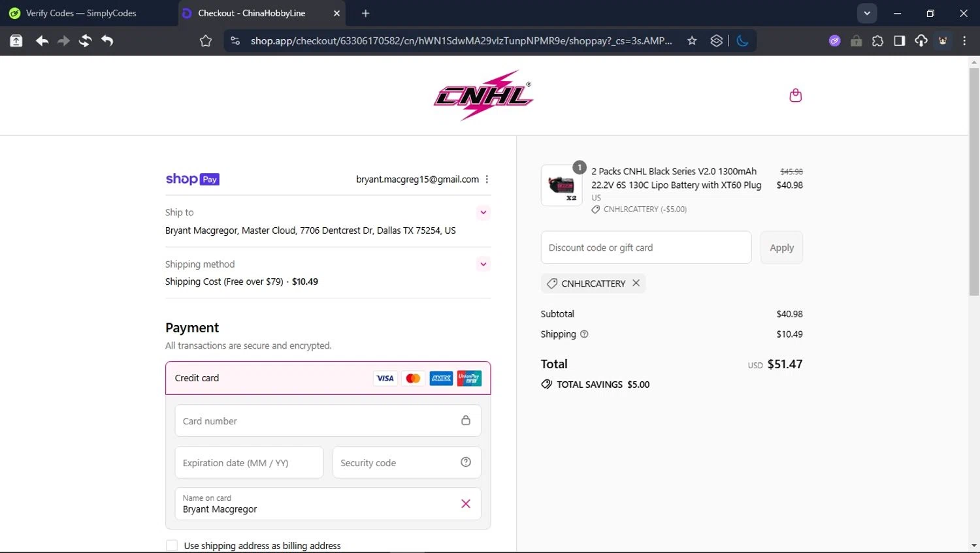Check Use shipping address as billing address
Image resolution: width=980 pixels, height=553 pixels.
point(172,546)
